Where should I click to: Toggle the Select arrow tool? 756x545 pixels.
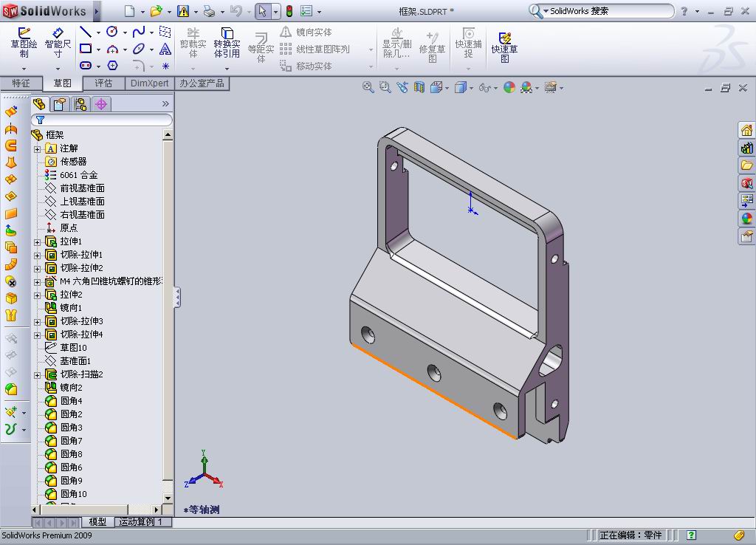(262, 11)
